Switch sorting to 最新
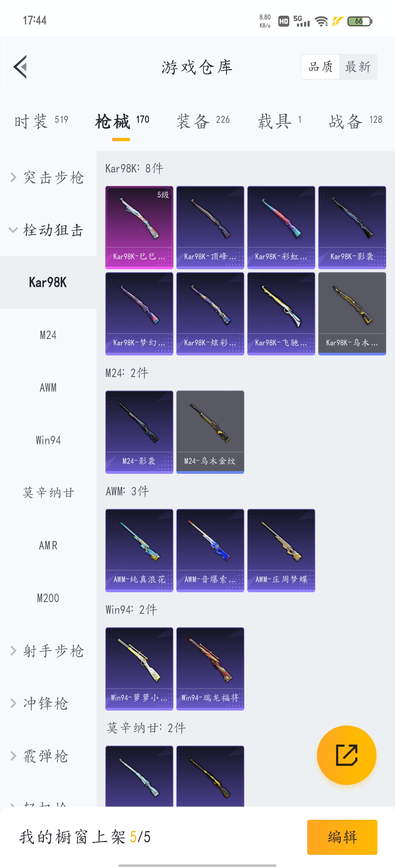This screenshot has width=395, height=868. tap(358, 67)
